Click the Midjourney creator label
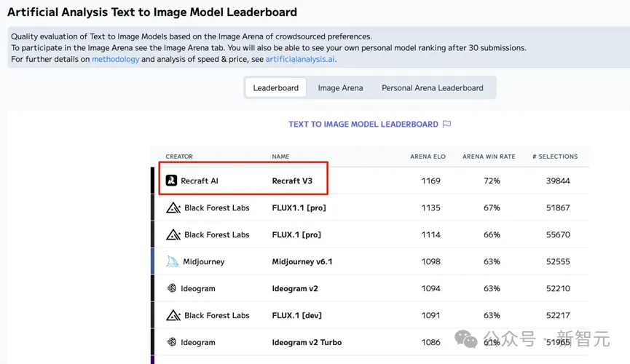The height and width of the screenshot is (364, 630). 204,261
